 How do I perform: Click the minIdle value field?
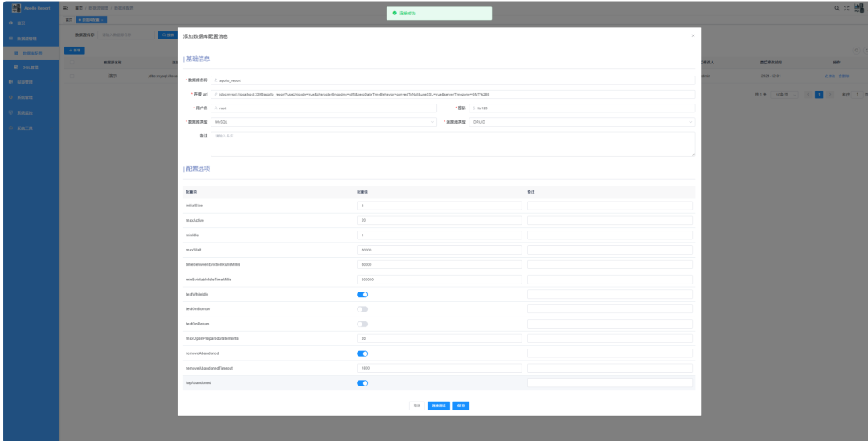pyautogui.click(x=440, y=235)
